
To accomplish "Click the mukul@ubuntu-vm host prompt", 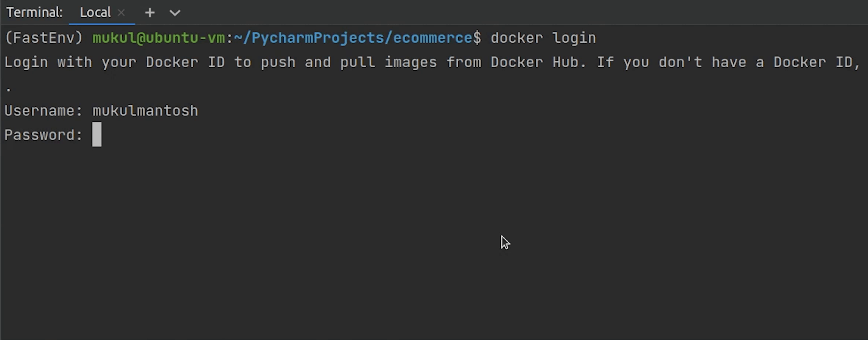I will 158,38.
